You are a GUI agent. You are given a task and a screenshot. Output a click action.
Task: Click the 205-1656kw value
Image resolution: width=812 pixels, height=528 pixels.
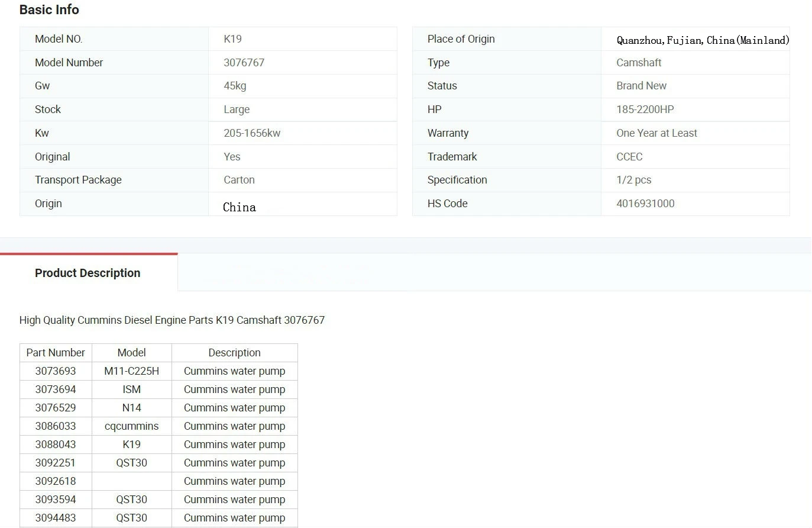click(x=252, y=133)
